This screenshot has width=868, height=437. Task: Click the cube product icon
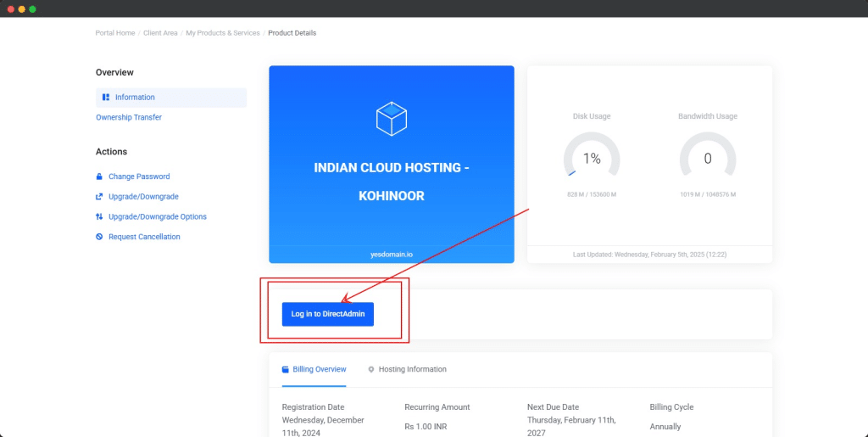(392, 119)
